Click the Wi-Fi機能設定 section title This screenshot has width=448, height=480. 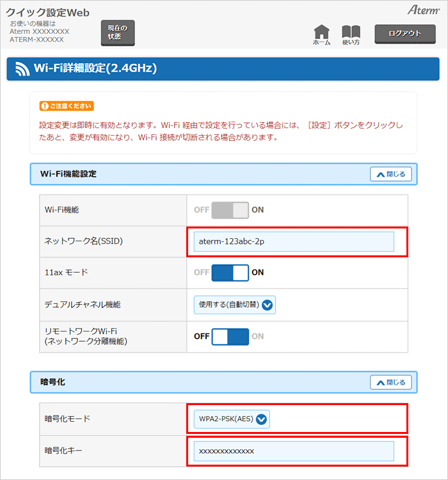tap(68, 174)
